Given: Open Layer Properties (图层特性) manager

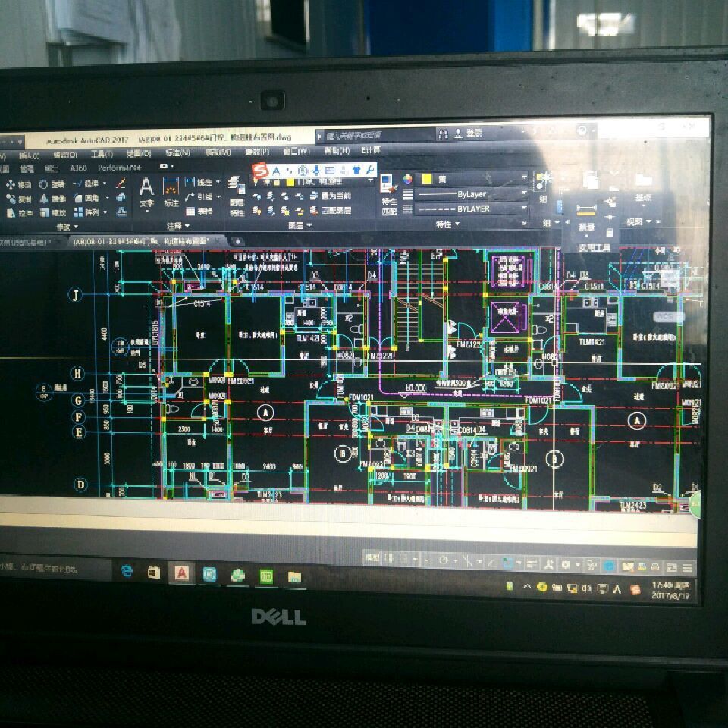Looking at the screenshot, I should click(237, 196).
